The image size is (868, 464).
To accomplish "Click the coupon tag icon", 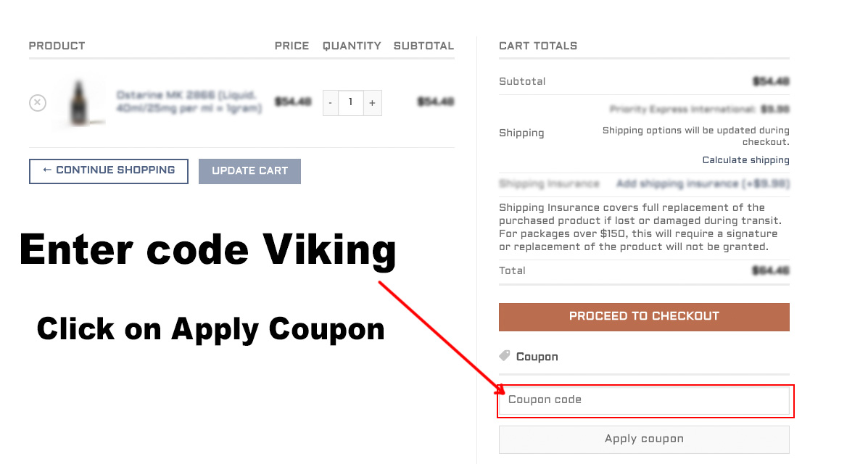I will pyautogui.click(x=505, y=356).
